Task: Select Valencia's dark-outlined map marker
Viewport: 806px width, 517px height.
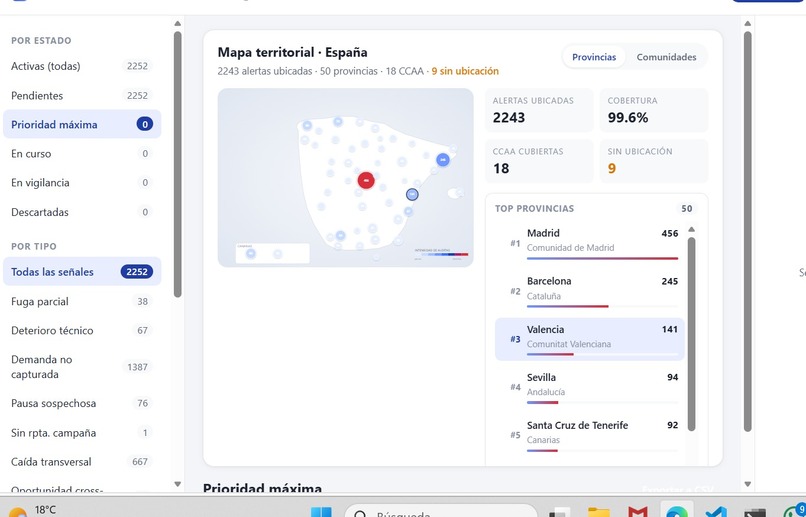Action: (x=412, y=194)
